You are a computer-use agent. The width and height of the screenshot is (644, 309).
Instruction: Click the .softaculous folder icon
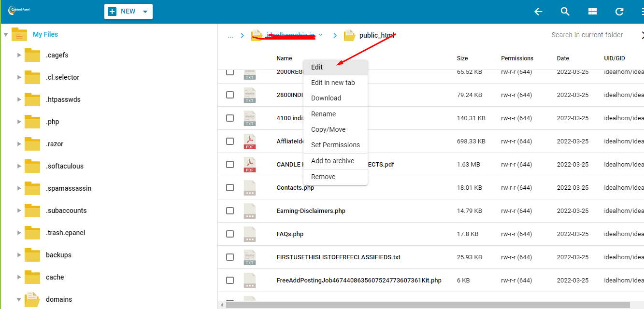tap(32, 166)
